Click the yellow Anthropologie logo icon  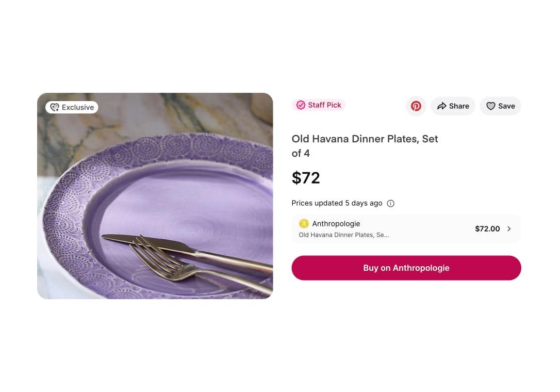pyautogui.click(x=304, y=224)
